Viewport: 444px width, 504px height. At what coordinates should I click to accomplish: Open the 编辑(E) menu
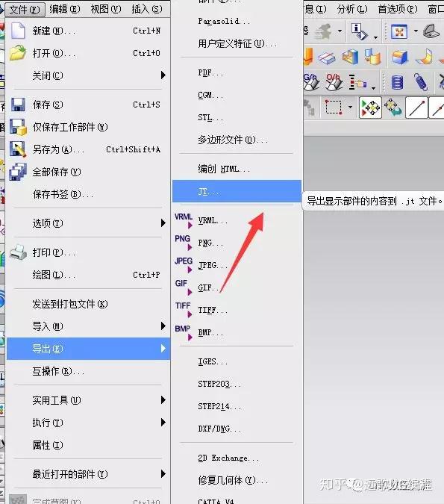(x=65, y=9)
